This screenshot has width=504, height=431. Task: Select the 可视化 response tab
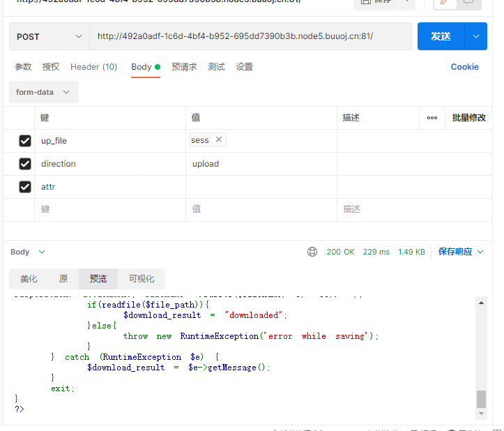141,279
